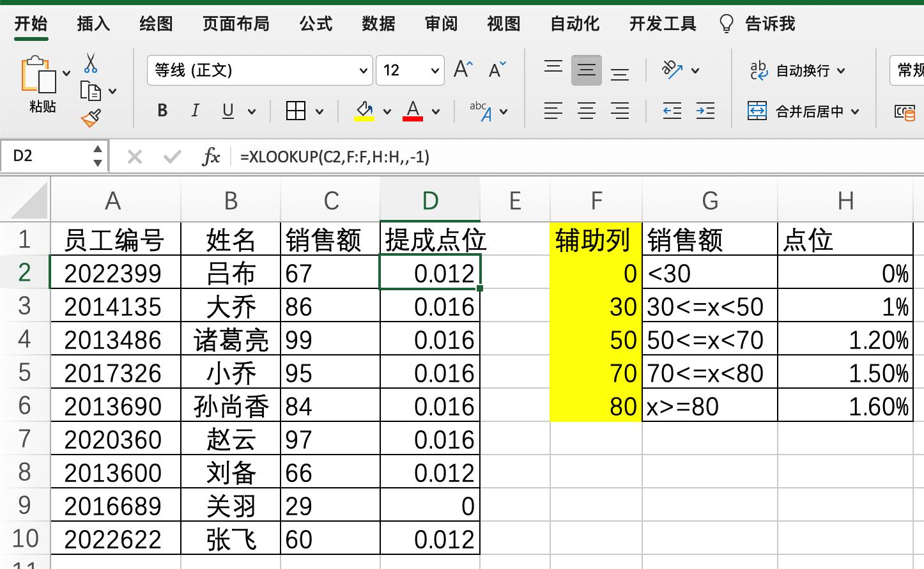Confirm formula with the checkmark button
This screenshot has width=924, height=569.
[x=171, y=156]
